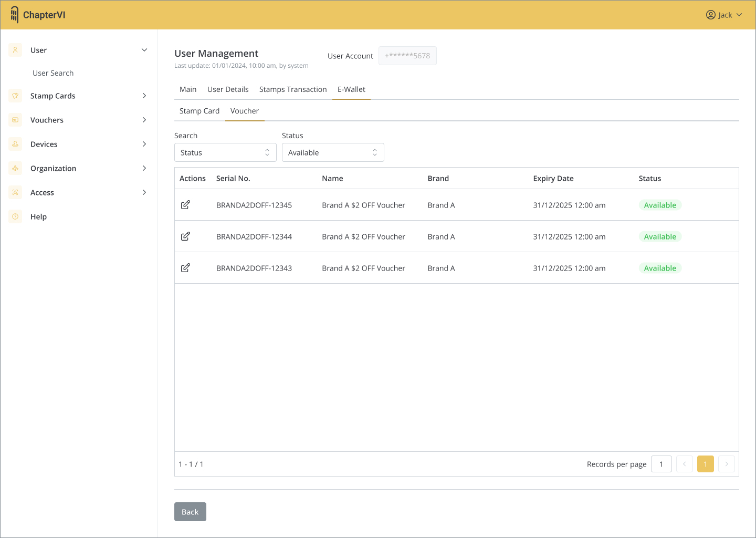The image size is (756, 538).
Task: Collapse the User sidebar section
Action: click(144, 50)
